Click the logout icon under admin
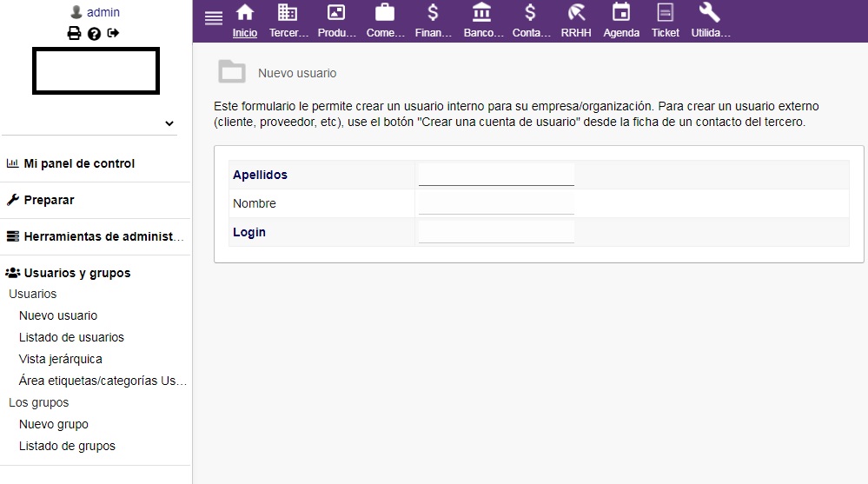Image resolution: width=868 pixels, height=484 pixels. click(113, 33)
